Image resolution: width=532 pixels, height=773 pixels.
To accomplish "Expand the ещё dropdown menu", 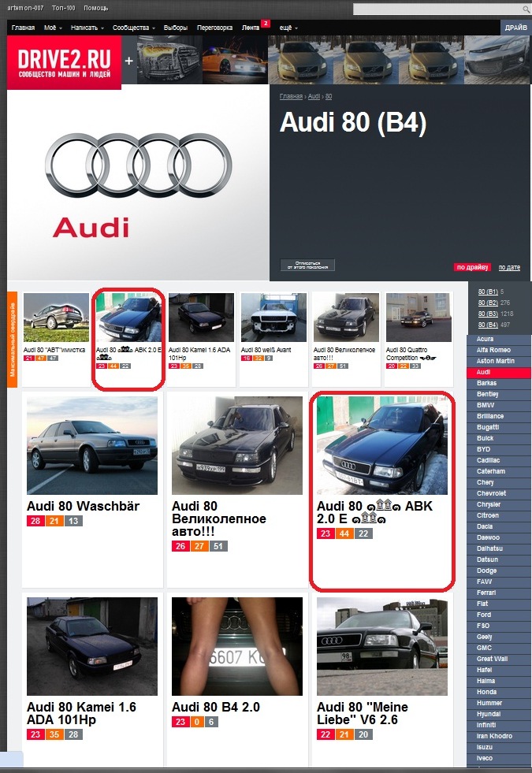I will click(x=288, y=28).
